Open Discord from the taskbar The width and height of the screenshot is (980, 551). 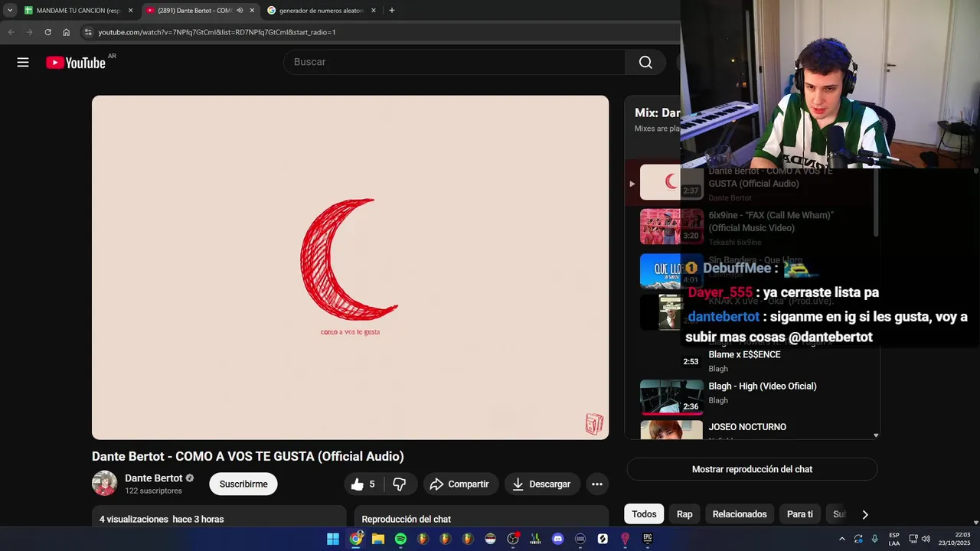coord(557,539)
